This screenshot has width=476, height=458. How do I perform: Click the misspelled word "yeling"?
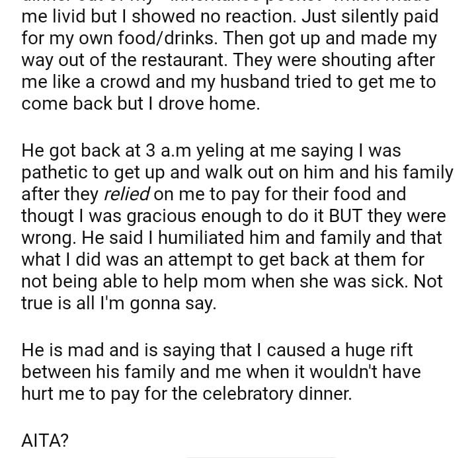(214, 151)
